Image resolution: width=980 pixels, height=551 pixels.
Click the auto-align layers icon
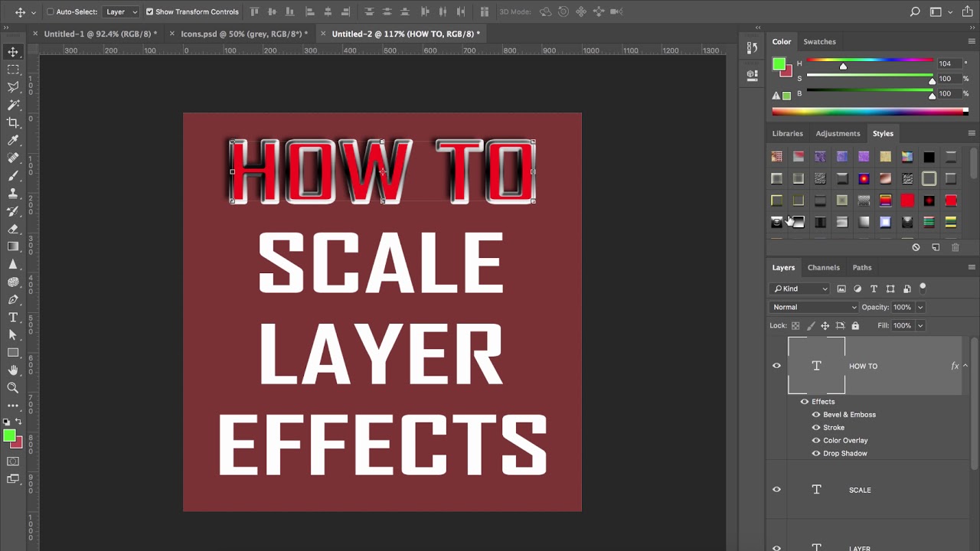point(484,11)
